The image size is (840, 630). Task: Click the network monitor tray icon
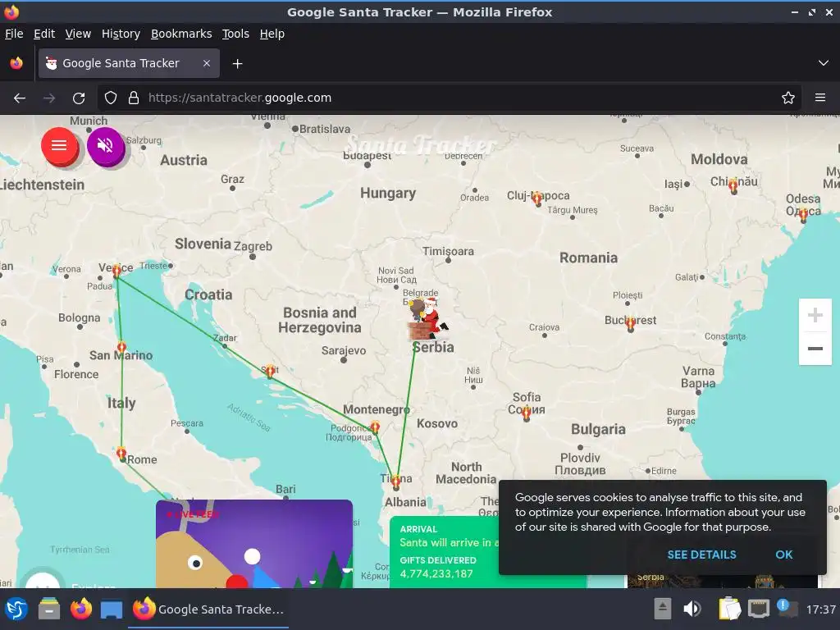759,609
